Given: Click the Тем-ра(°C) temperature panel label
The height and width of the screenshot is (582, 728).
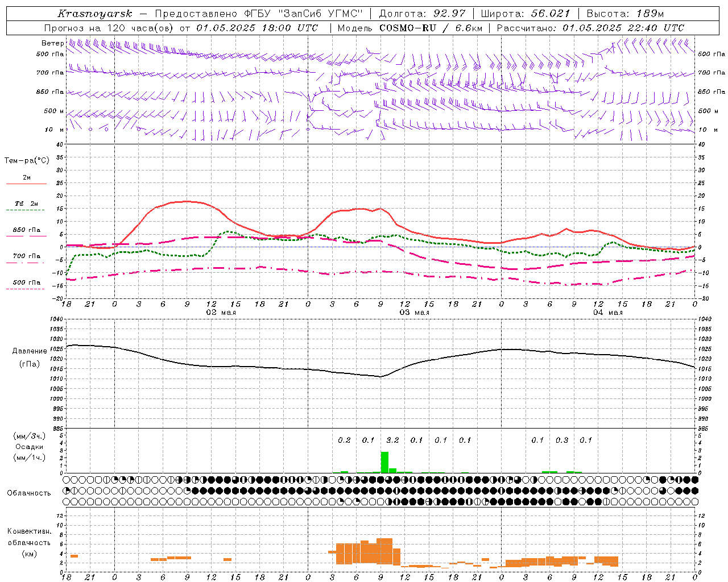Looking at the screenshot, I should pyautogui.click(x=27, y=160).
